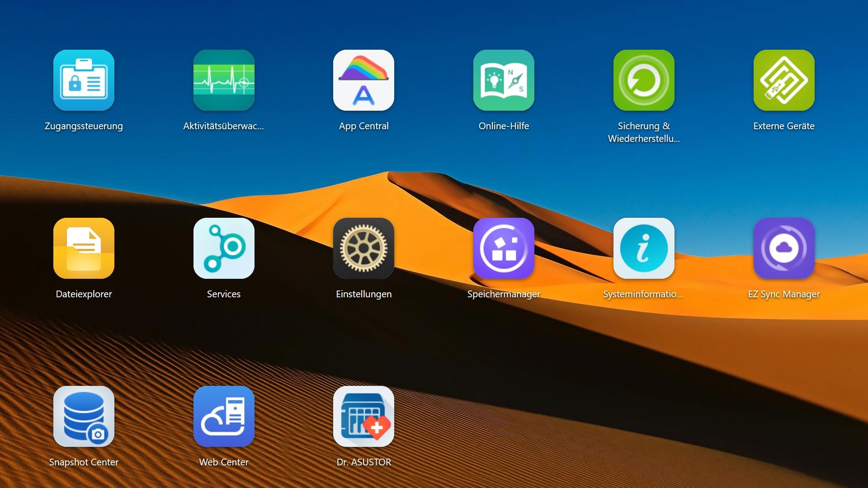Open Systeminformationen info icon
The image size is (868, 488).
point(644,249)
